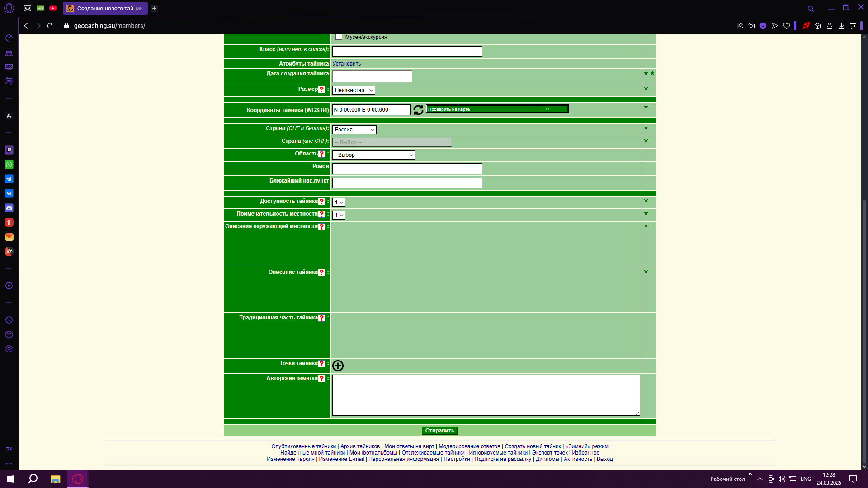Click the Установить attributes link
Screen dimensions: 868x488
[x=346, y=64]
